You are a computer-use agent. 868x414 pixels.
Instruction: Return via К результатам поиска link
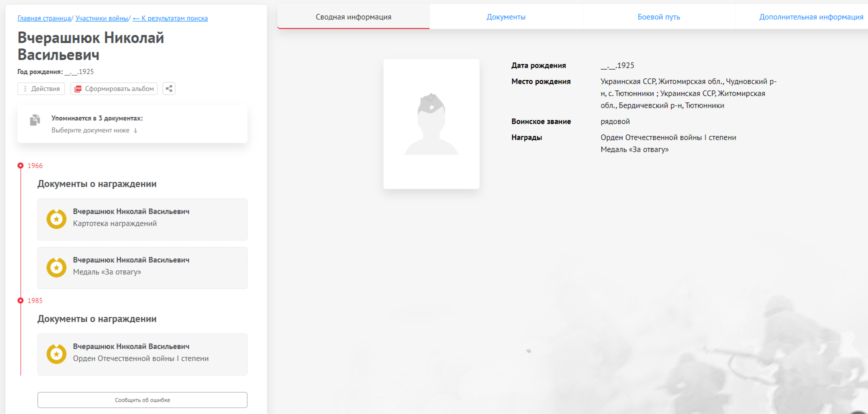[170, 18]
